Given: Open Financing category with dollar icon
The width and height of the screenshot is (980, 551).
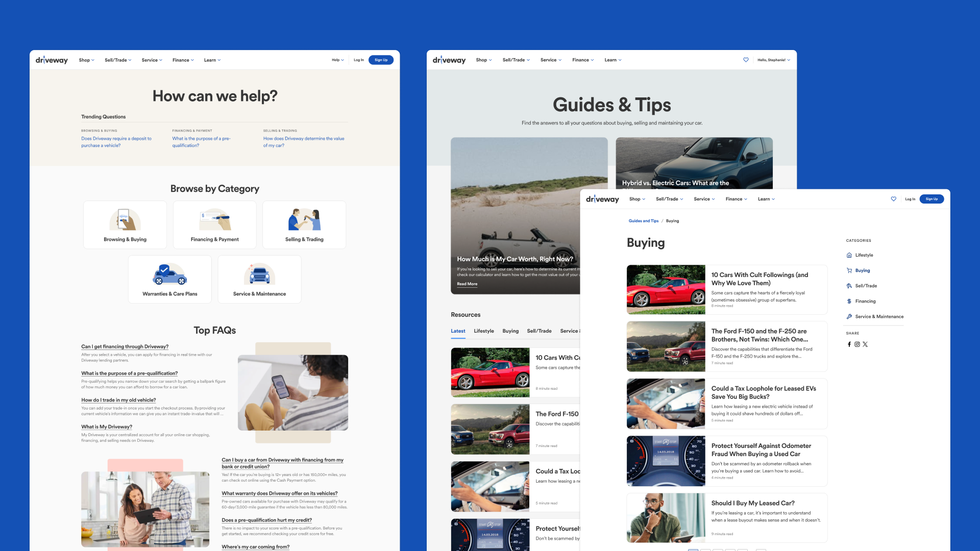Looking at the screenshot, I should coord(865,301).
